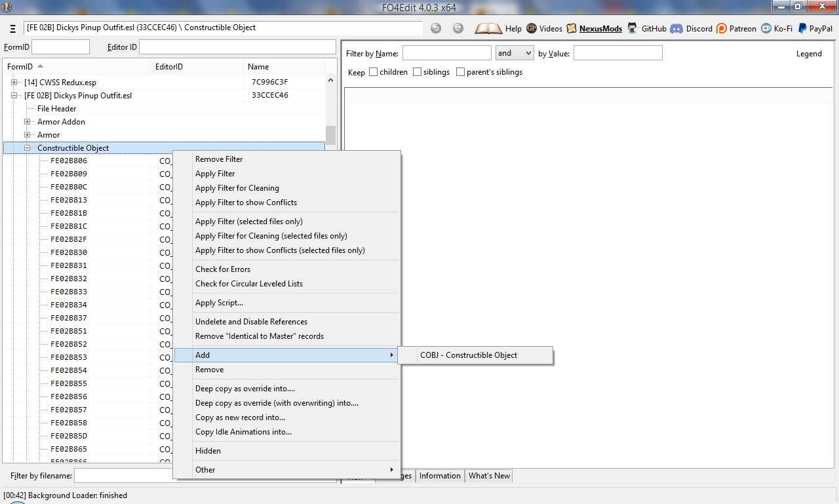This screenshot has height=504, width=839.
Task: Open the Patreon icon link
Action: coord(722,28)
